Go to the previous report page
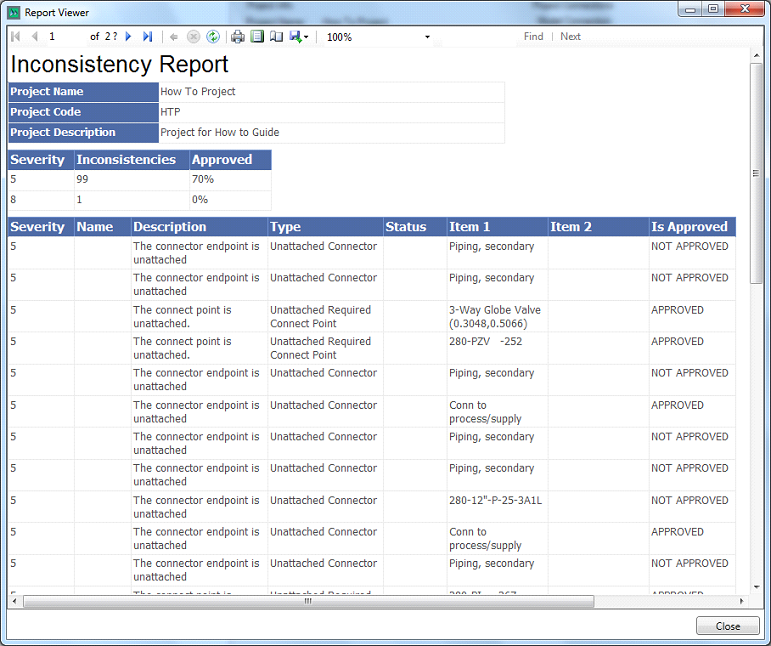Viewport: 771px width, 646px height. pyautogui.click(x=35, y=37)
